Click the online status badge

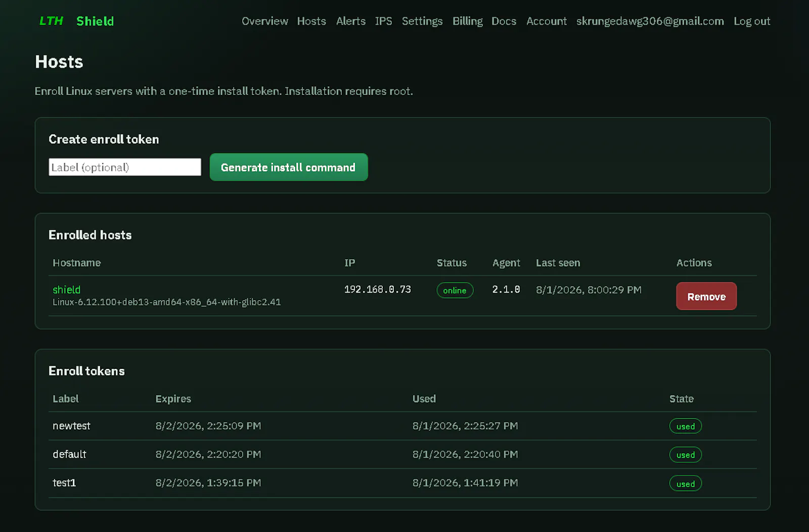[x=455, y=291]
